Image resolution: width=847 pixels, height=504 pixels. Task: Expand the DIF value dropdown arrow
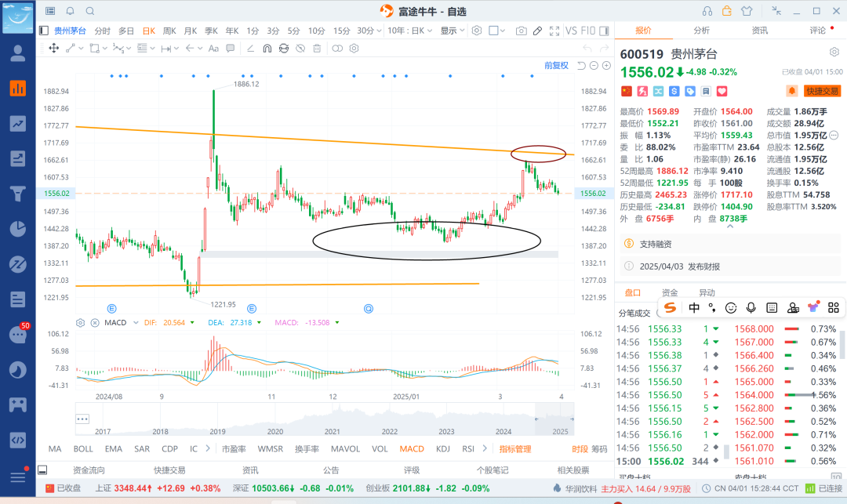tap(192, 323)
